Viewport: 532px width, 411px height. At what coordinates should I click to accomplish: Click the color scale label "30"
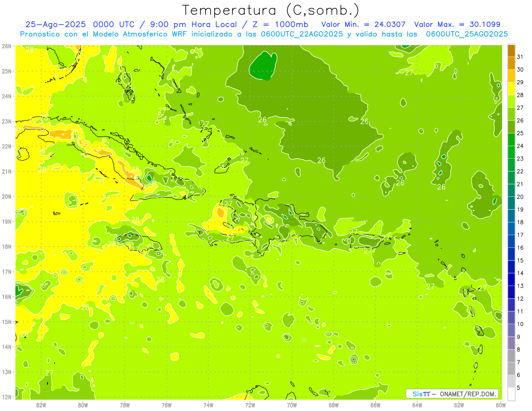520,69
